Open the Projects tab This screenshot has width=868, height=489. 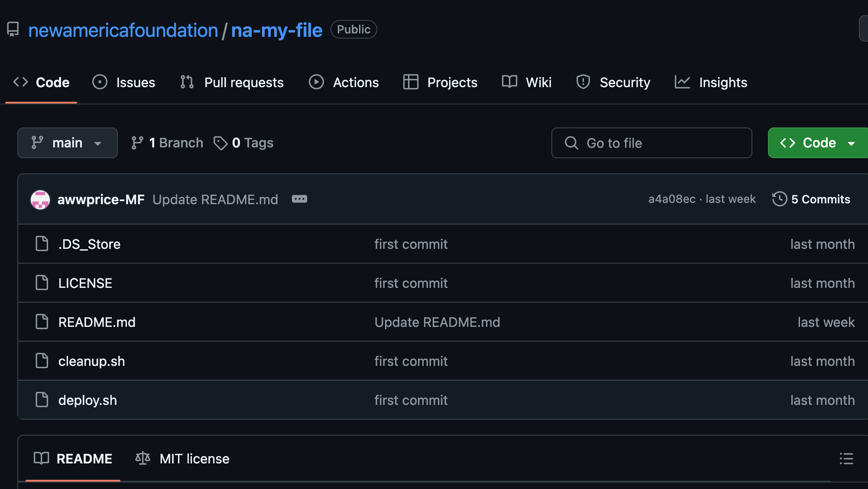440,82
